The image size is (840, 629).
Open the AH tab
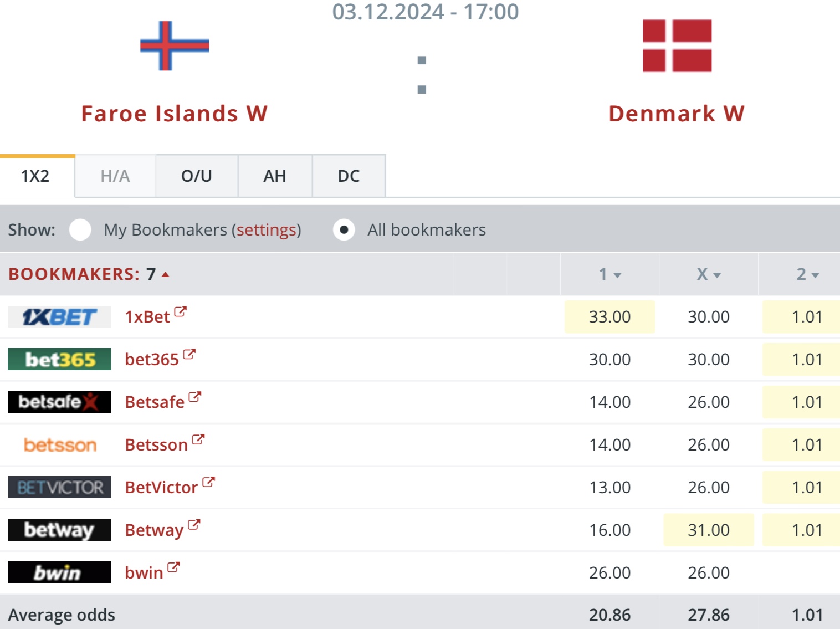tap(275, 176)
